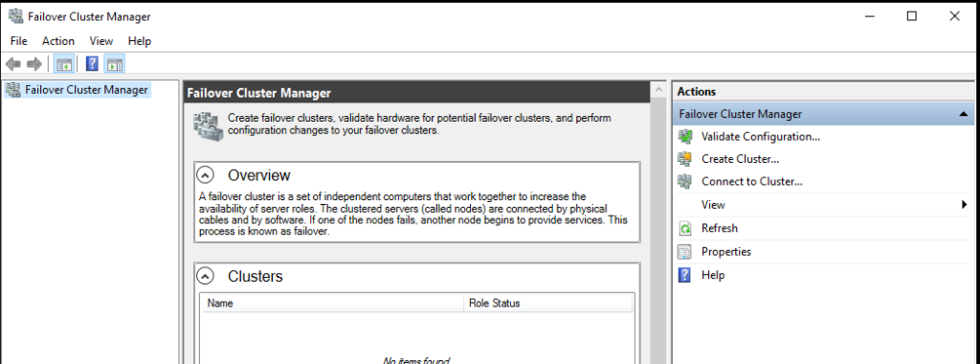
Task: Click the Name column header in Clusters
Action: [332, 304]
